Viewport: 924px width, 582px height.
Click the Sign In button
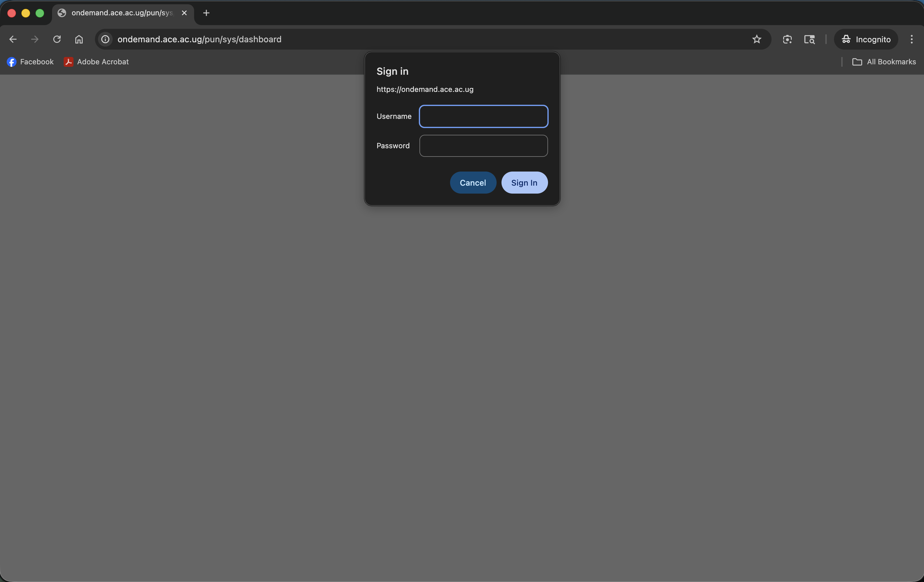[x=524, y=182]
